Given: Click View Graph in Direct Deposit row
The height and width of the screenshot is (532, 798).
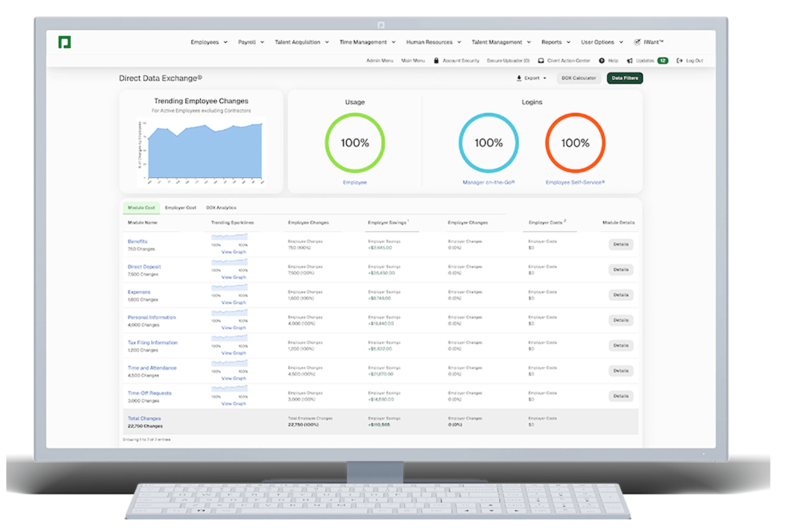Looking at the screenshot, I should tap(233, 277).
